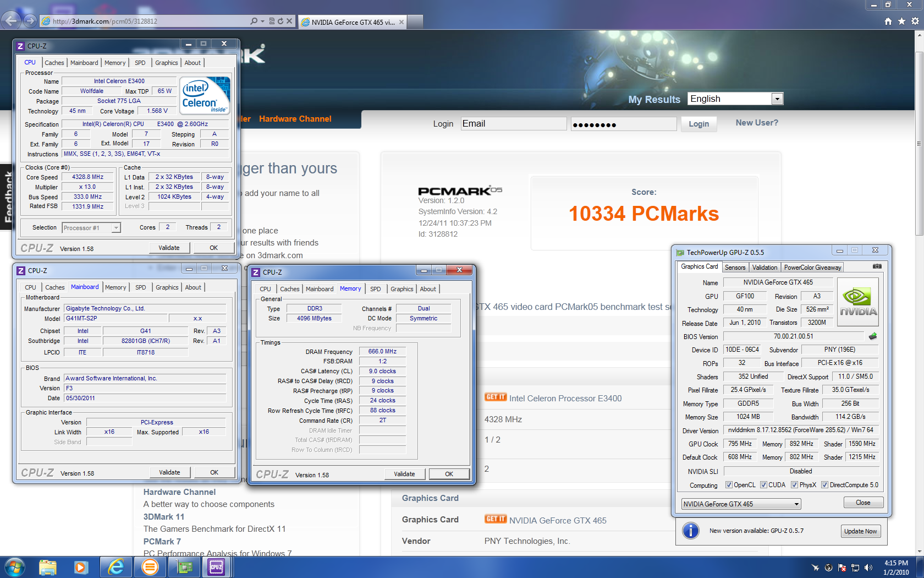
Task: Click the Refresh icon in address bar
Action: pos(280,21)
